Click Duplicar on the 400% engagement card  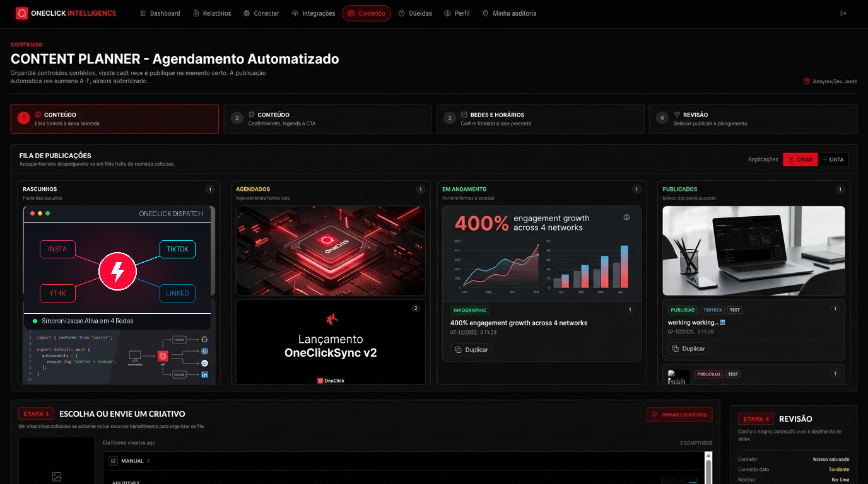pos(471,350)
